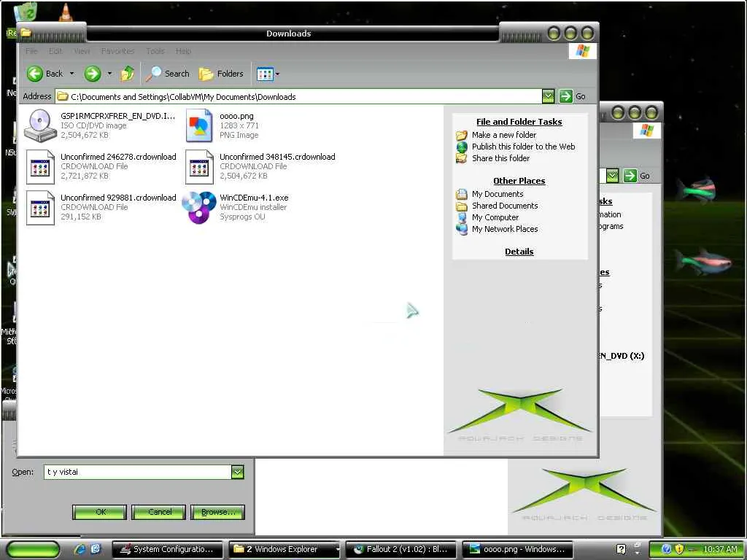
Task: Open the Views icon menu
Action: [265, 74]
